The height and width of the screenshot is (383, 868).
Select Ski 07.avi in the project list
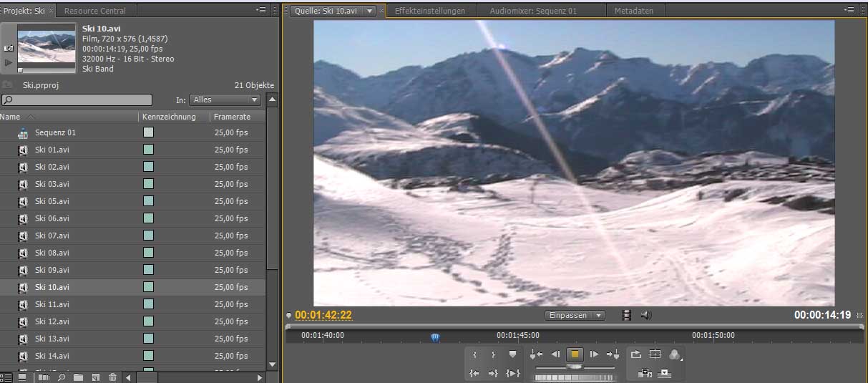(52, 236)
